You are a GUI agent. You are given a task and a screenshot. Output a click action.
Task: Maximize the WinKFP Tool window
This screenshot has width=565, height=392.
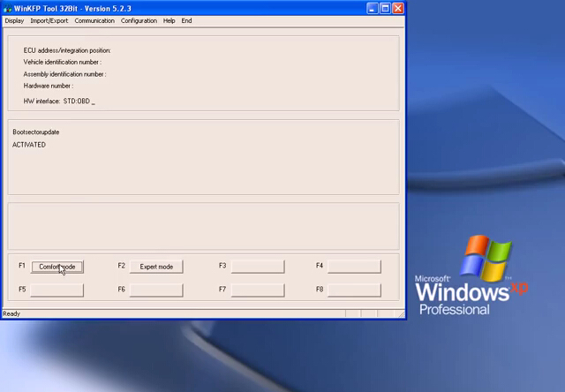click(385, 8)
